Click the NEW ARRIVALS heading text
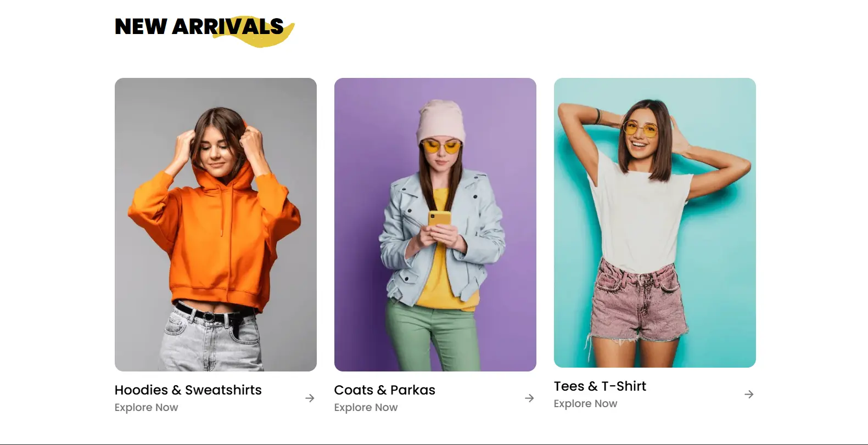 click(x=199, y=27)
